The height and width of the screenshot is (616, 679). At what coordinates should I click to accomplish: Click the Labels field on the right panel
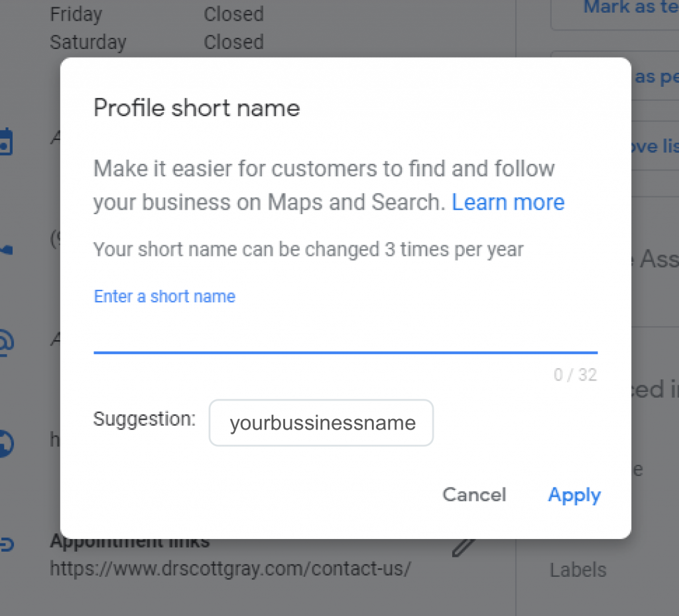[578, 570]
